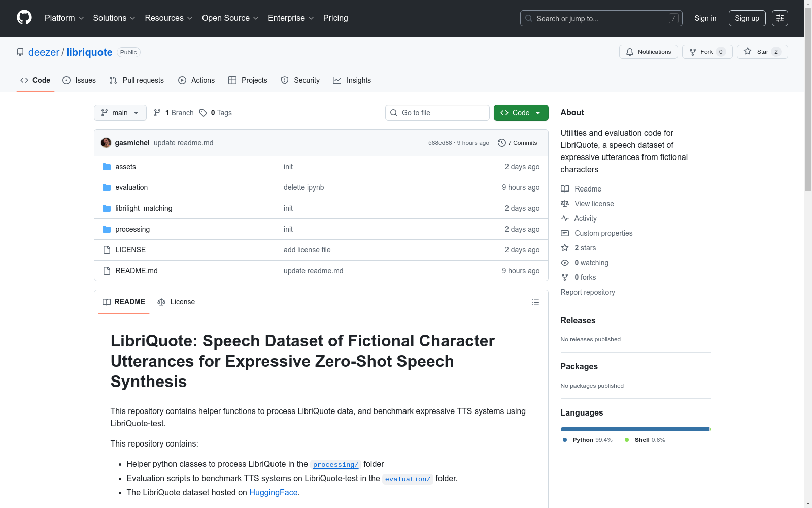Click the gasmichel avatar image
The width and height of the screenshot is (812, 508).
click(106, 143)
